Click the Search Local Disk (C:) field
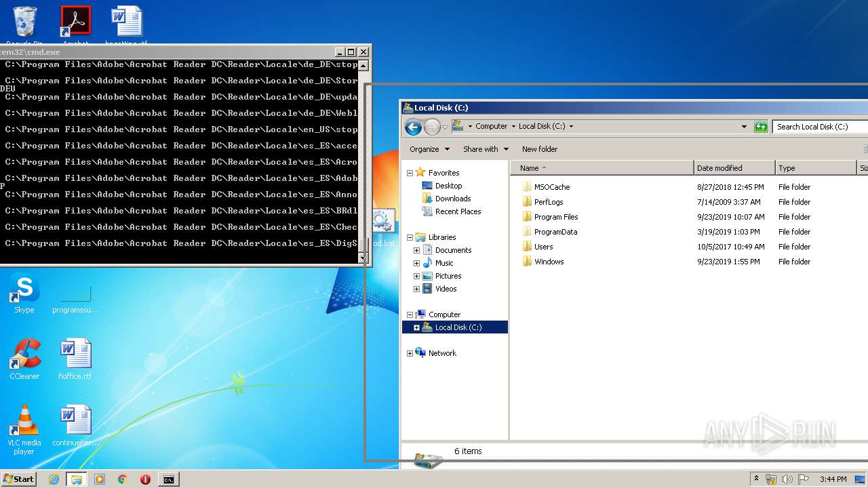The image size is (868, 488). [820, 127]
